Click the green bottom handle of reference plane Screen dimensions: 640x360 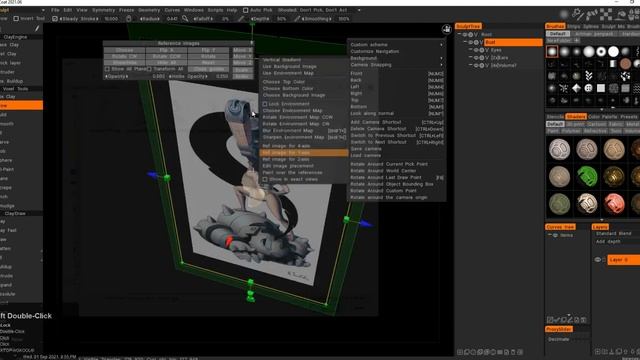coord(251,282)
